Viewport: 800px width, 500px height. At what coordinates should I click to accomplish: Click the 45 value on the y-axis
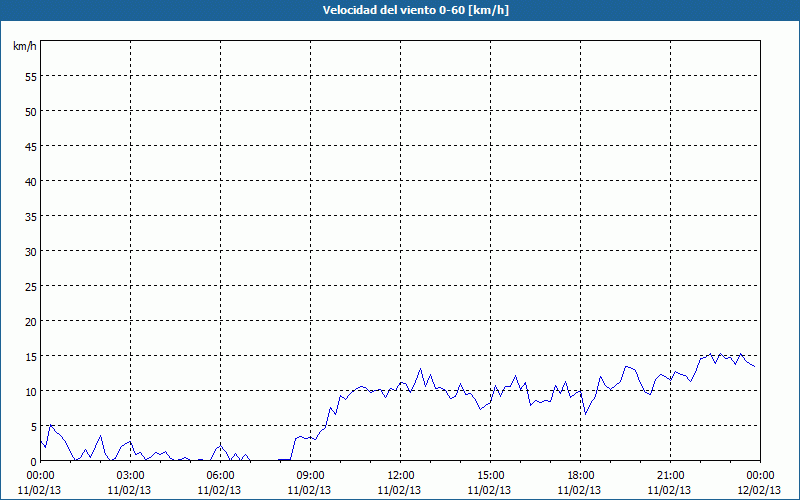click(x=31, y=146)
